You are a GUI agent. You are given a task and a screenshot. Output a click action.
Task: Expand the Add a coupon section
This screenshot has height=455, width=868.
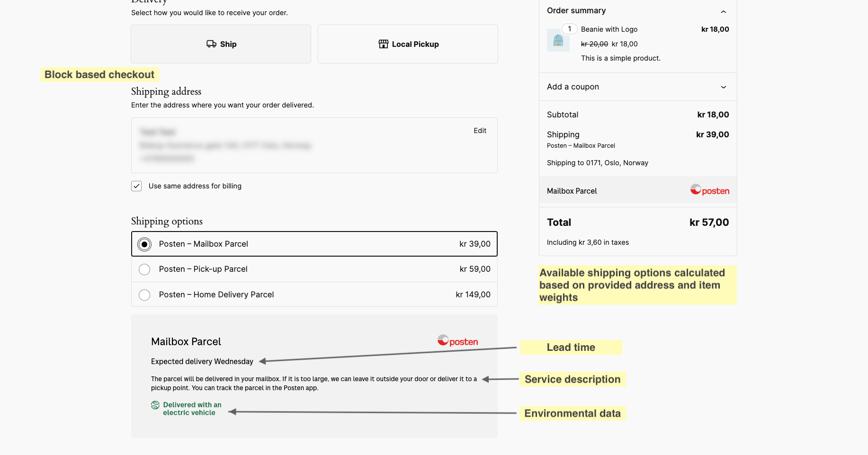(638, 87)
